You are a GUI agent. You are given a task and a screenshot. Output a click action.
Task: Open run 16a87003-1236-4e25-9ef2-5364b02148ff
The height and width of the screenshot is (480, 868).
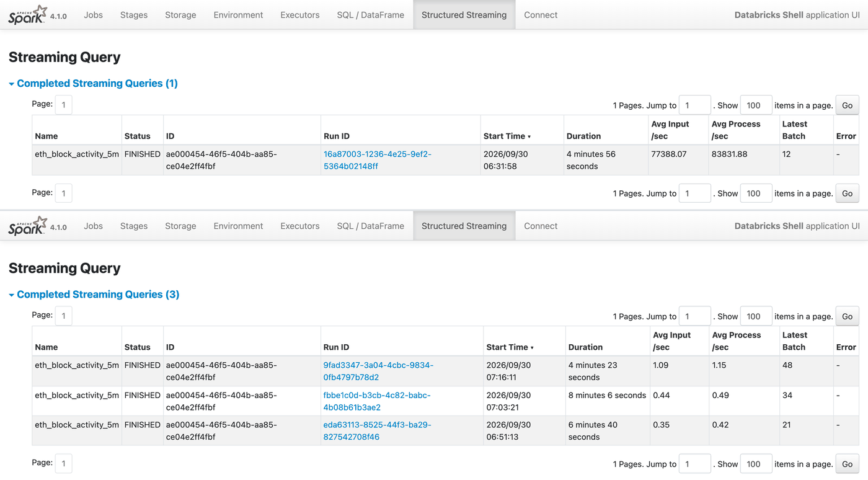click(377, 160)
